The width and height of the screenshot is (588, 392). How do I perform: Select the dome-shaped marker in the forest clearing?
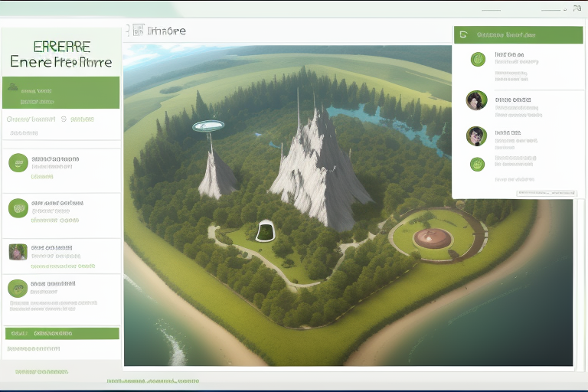click(x=266, y=230)
